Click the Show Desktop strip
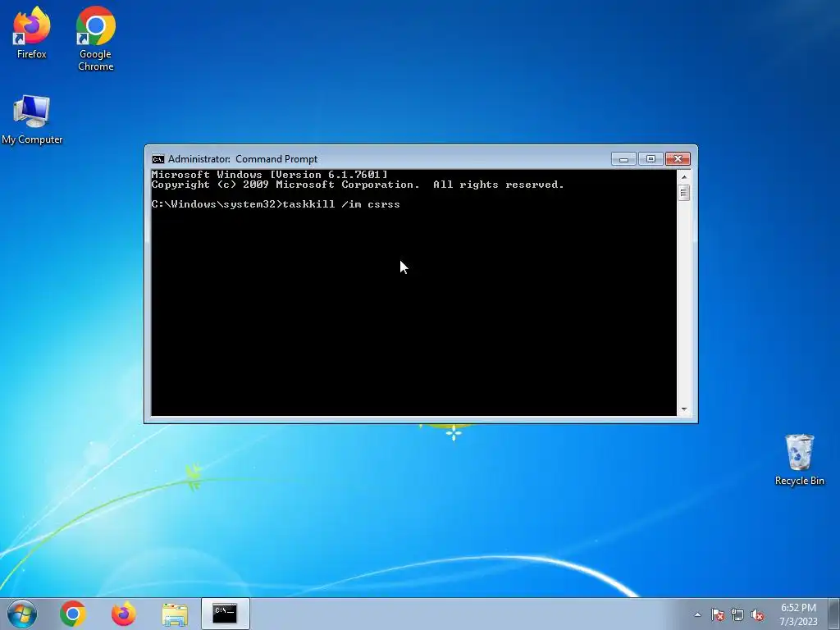The height and width of the screenshot is (630, 840). click(834, 614)
